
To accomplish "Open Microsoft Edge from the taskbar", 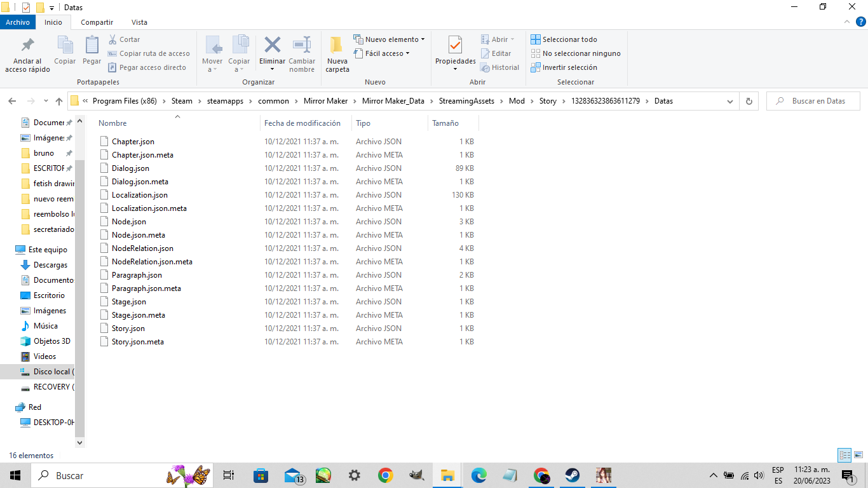I will [x=478, y=475].
